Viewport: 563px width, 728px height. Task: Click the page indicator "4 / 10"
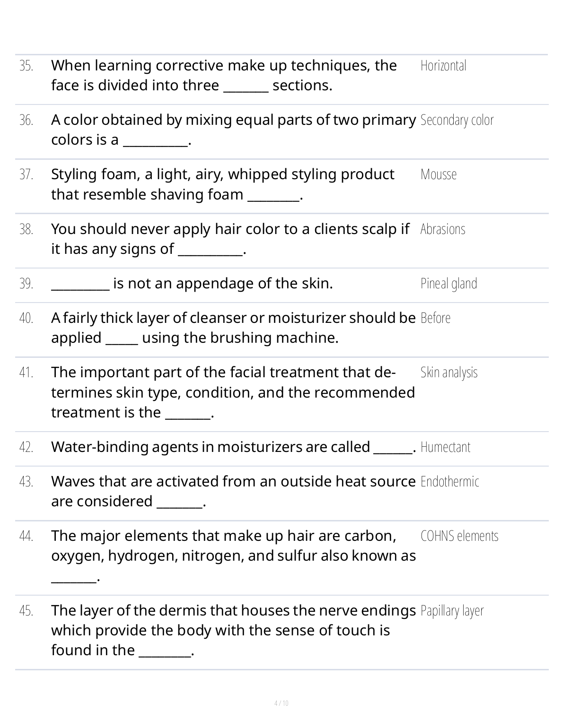[x=281, y=703]
